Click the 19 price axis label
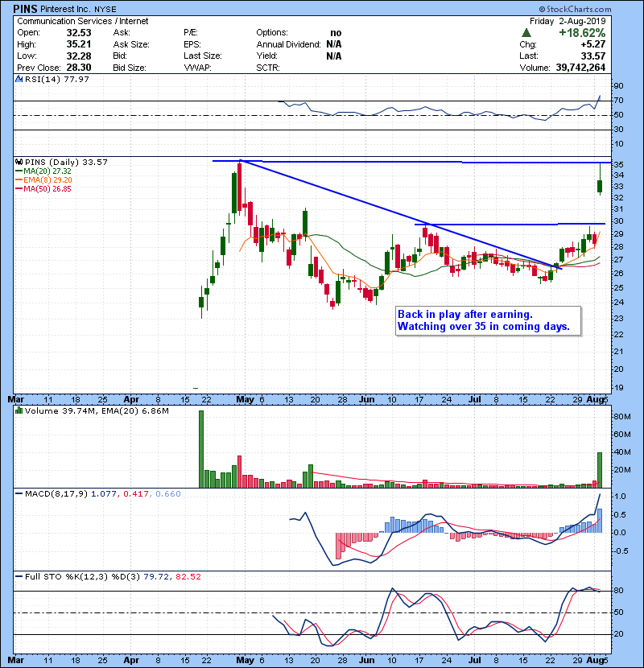The width and height of the screenshot is (644, 668). [x=618, y=387]
